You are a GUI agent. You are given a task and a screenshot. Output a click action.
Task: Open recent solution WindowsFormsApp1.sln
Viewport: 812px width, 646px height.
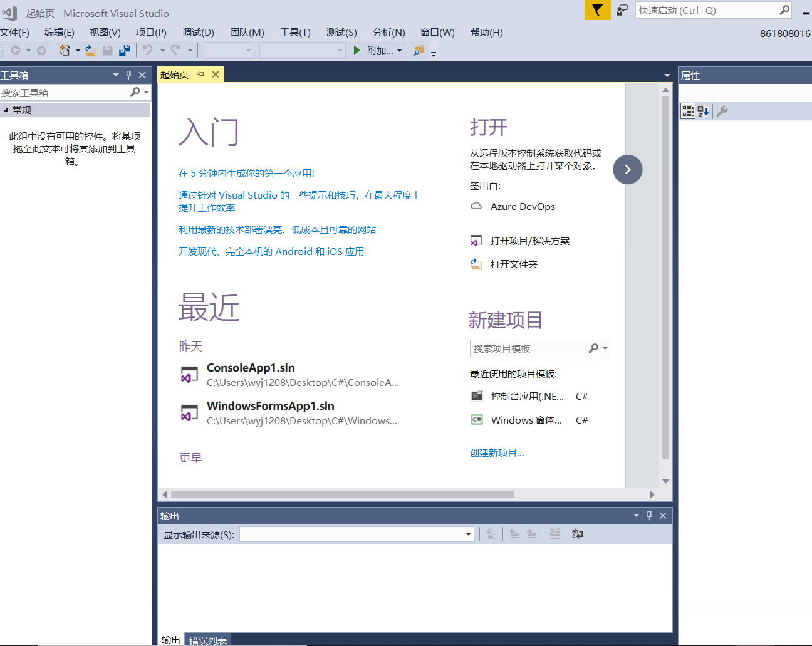[290, 413]
